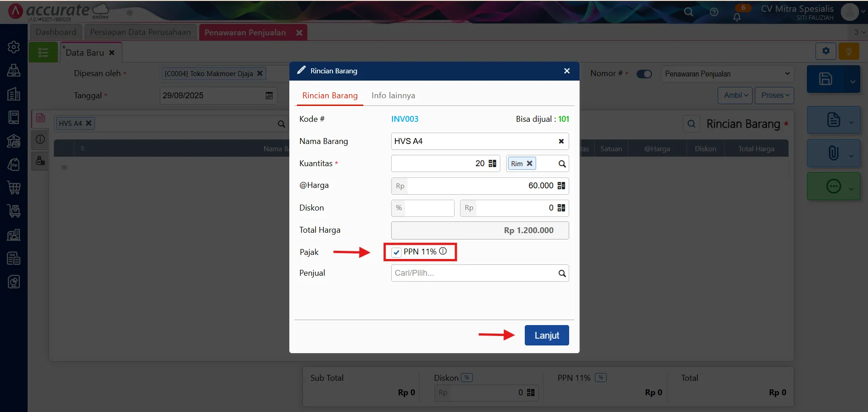The width and height of the screenshot is (868, 412).
Task: Click the search icon in Penjual field
Action: (562, 273)
